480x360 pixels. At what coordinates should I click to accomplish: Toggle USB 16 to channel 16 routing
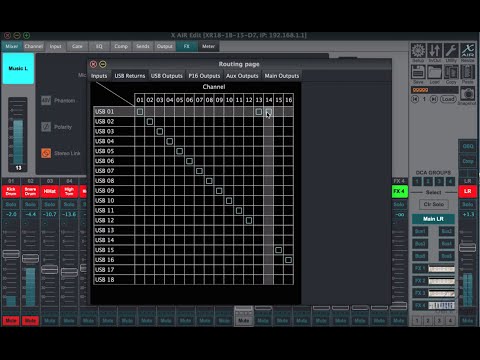288,260
